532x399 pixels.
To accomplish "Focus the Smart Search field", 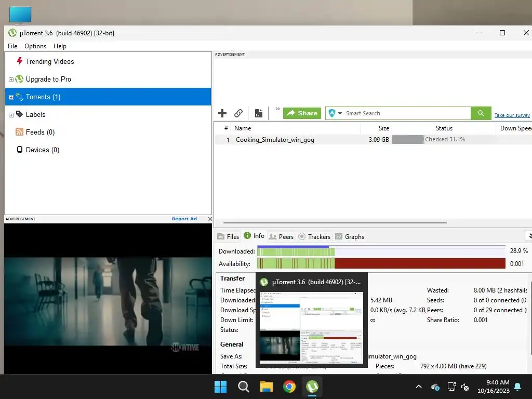I will pyautogui.click(x=407, y=113).
